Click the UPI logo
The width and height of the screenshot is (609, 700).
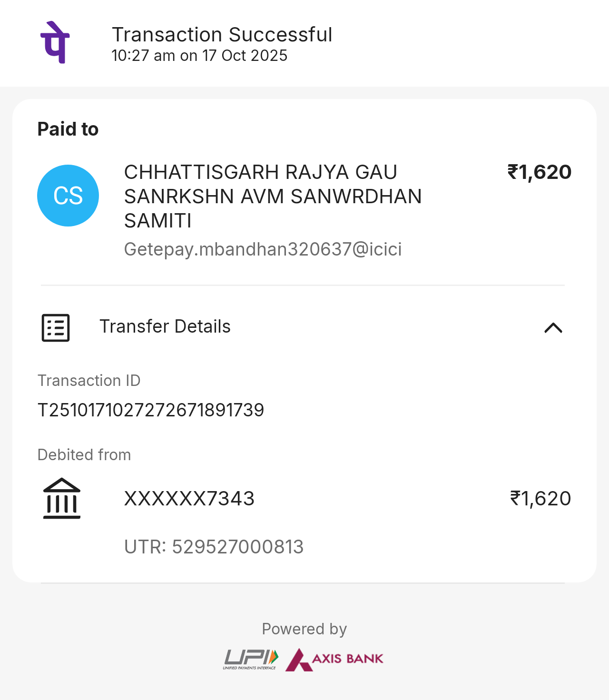(x=250, y=659)
